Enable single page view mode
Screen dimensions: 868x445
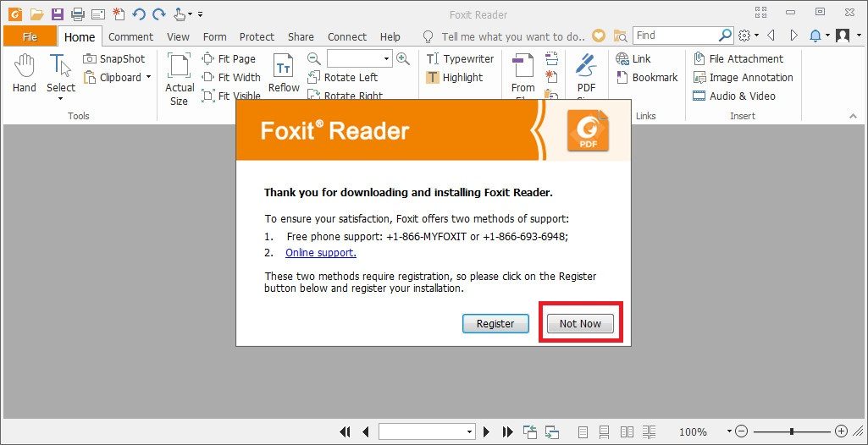pos(583,431)
